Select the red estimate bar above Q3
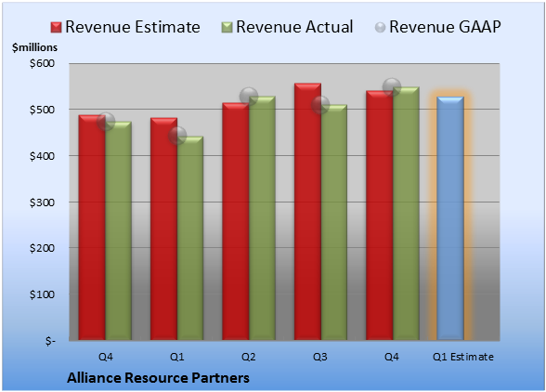546x392 pixels. pyautogui.click(x=307, y=212)
